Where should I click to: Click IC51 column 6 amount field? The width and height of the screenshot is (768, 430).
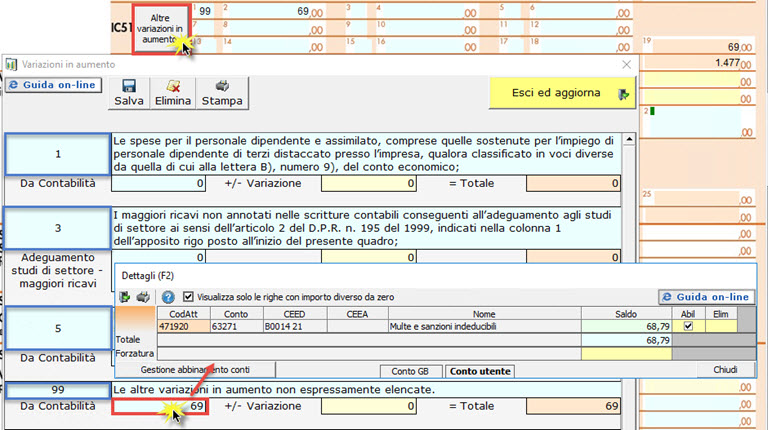pyautogui.click(x=580, y=11)
